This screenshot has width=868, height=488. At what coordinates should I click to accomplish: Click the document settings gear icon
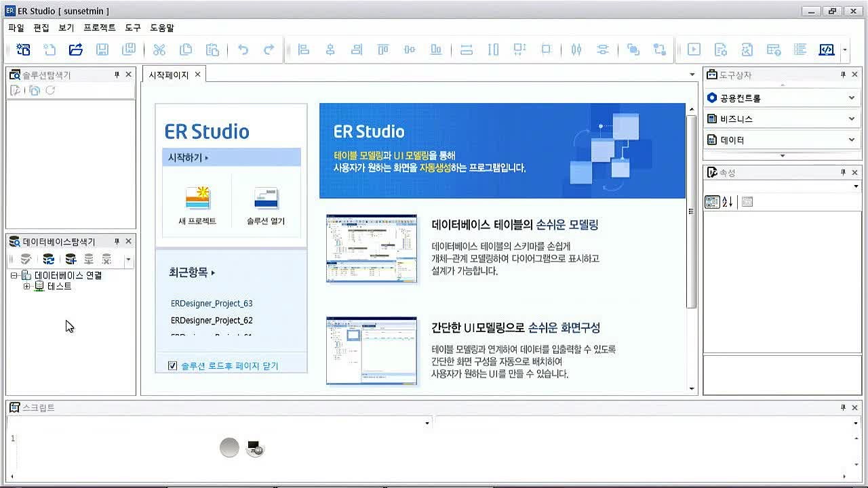[x=721, y=49]
